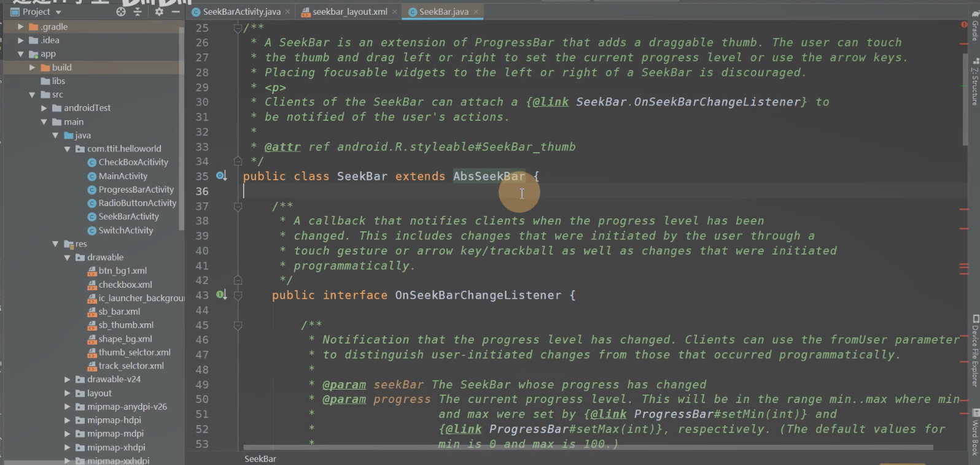Viewport: 980px width, 465px height.
Task: Select the mipmap-xhdpi folder
Action: [x=110, y=447]
